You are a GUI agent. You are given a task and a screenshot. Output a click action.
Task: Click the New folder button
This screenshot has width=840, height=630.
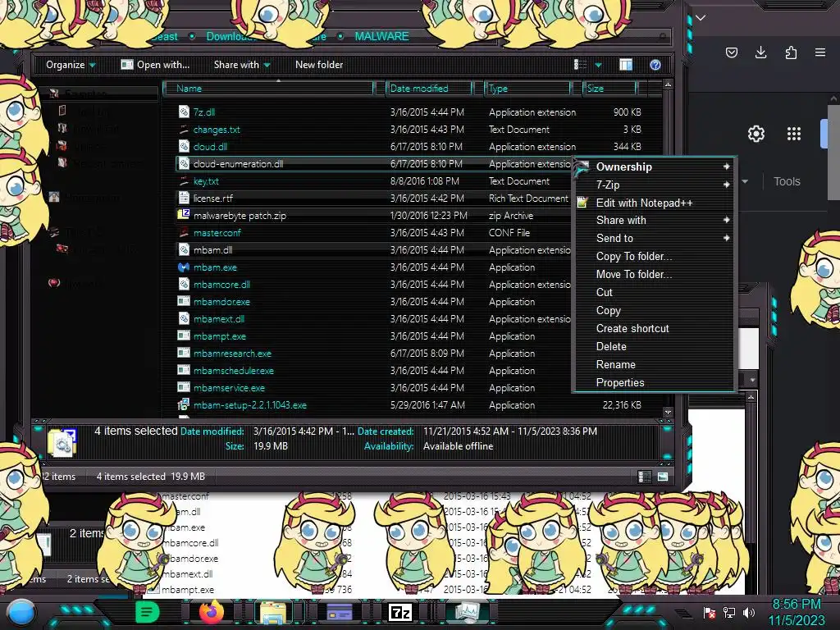[319, 65]
